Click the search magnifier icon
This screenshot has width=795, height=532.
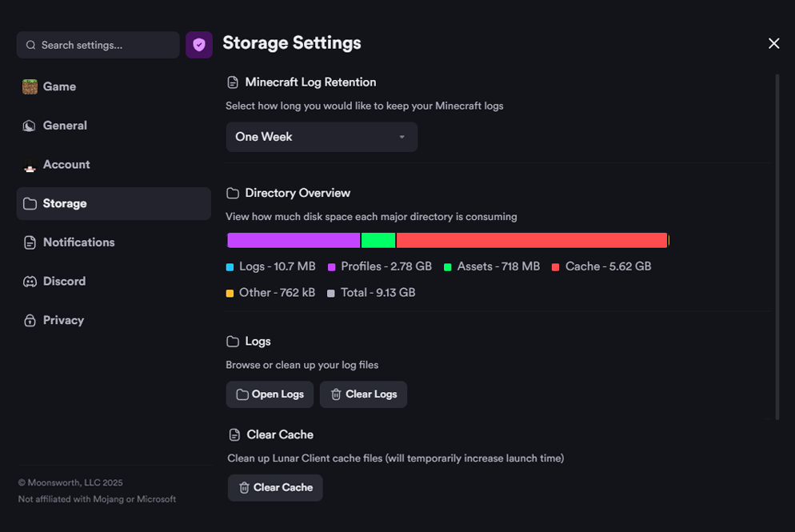pyautogui.click(x=31, y=45)
